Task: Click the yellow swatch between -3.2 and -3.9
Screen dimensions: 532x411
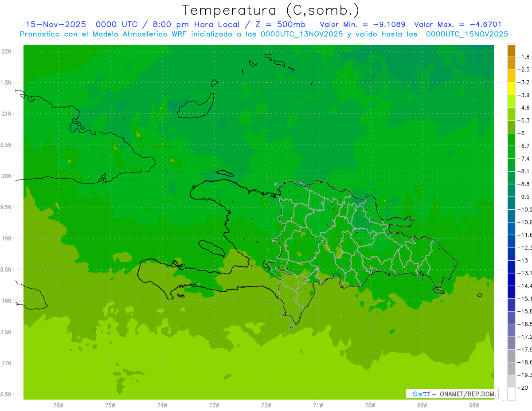Action: point(511,89)
